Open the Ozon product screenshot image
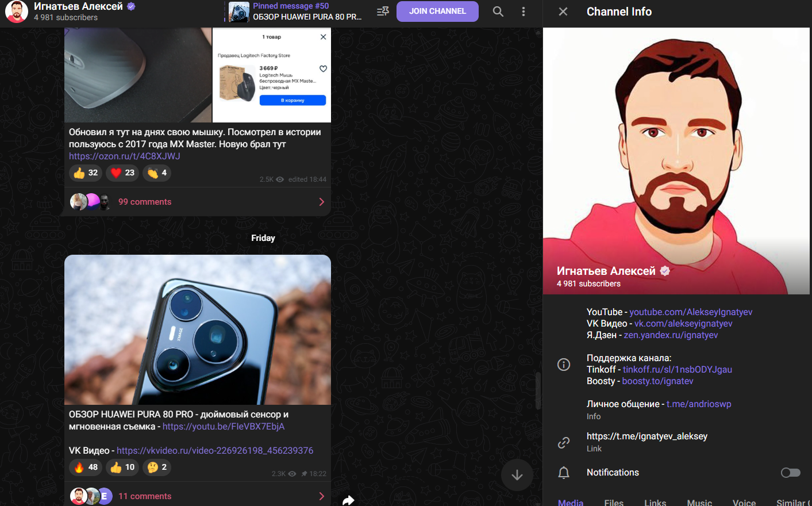The width and height of the screenshot is (812, 506). [272, 75]
